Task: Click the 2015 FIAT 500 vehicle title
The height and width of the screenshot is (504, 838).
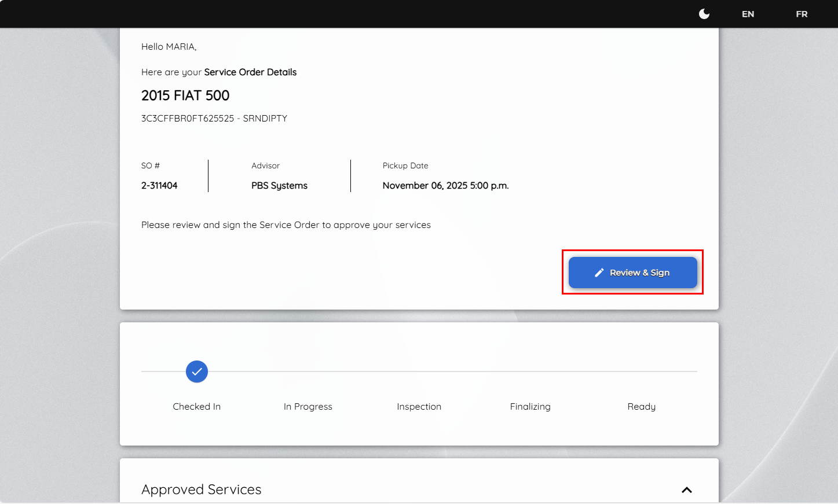Action: coord(185,95)
